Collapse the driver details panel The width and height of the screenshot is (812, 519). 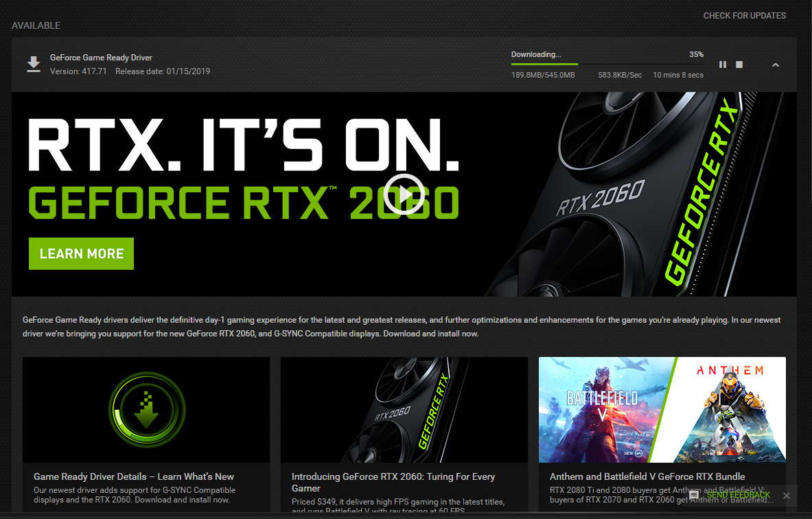[775, 65]
